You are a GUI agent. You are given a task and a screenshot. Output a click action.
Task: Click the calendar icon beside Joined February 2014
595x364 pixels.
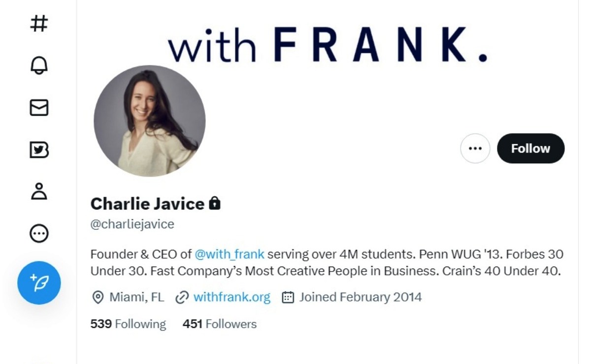click(288, 297)
